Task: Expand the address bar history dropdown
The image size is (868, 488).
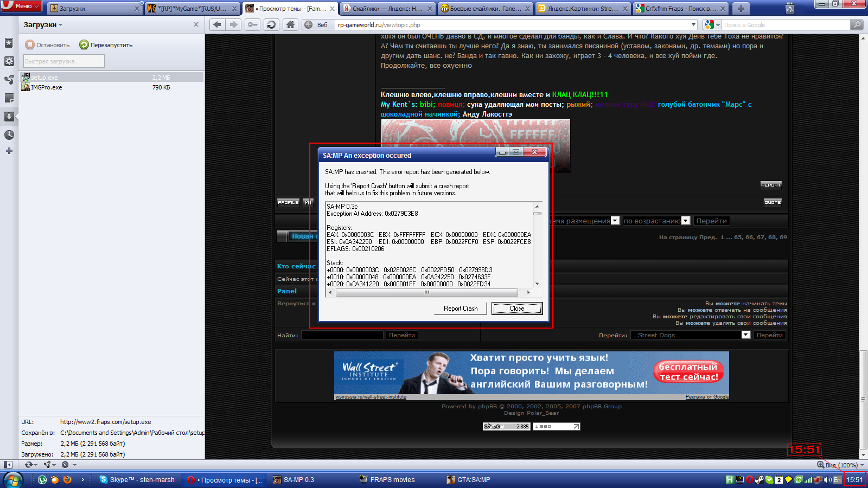Action: pyautogui.click(x=693, y=25)
